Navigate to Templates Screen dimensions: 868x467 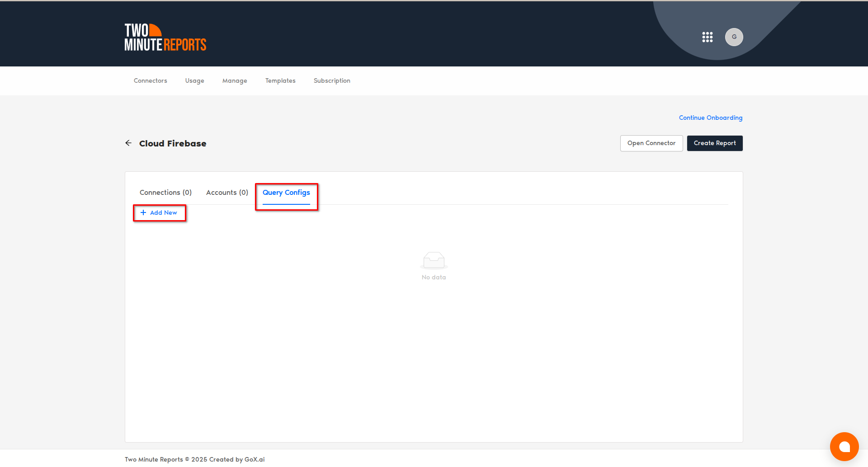tap(280, 80)
